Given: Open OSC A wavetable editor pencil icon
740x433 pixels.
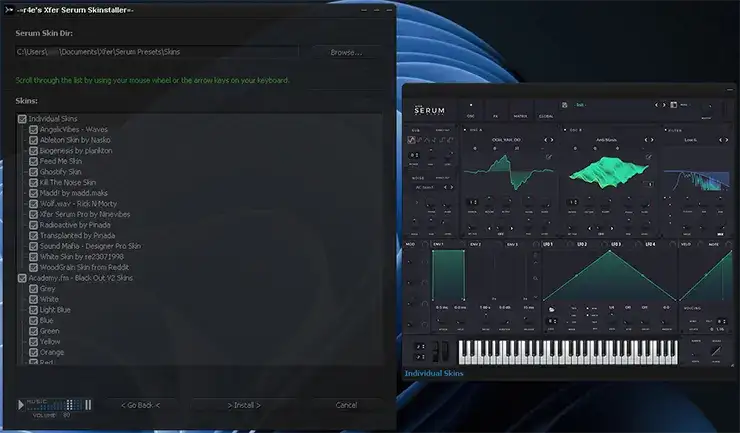Looking at the screenshot, I should click(549, 157).
